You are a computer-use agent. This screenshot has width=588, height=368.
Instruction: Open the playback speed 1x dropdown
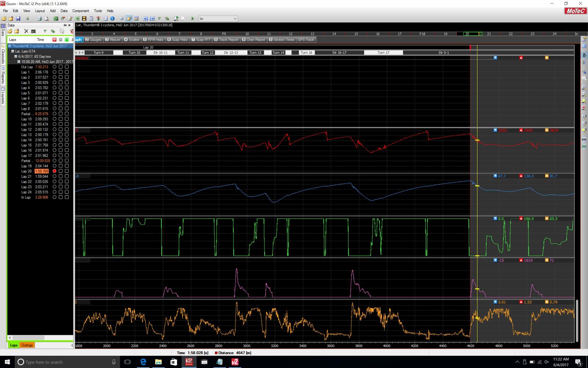point(218,18)
